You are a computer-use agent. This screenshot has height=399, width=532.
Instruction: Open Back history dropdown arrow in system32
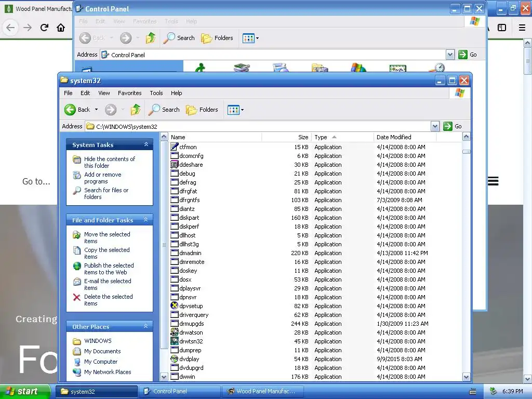click(96, 110)
